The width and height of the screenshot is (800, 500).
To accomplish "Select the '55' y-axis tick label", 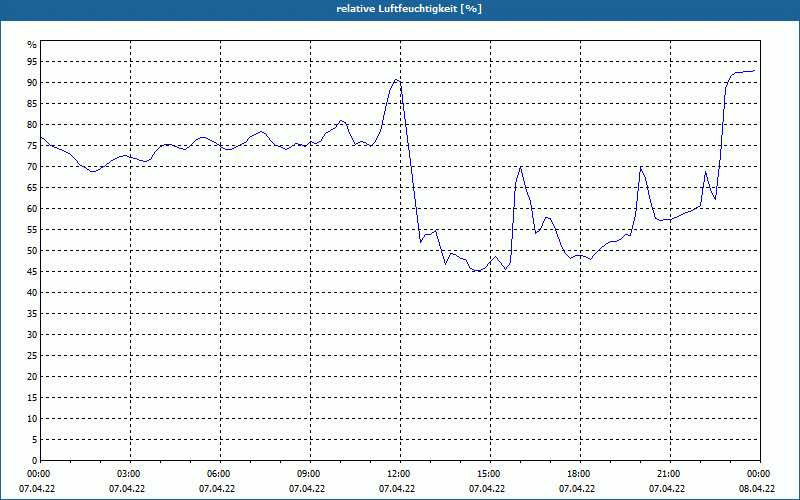I will (x=32, y=230).
